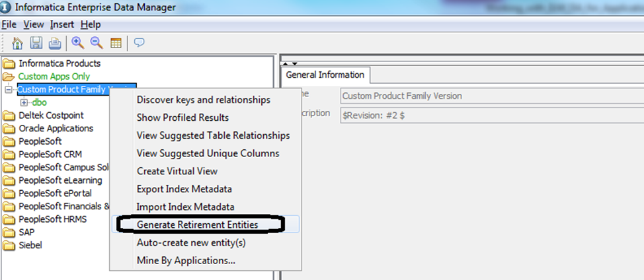Open the Insert menu

62,24
